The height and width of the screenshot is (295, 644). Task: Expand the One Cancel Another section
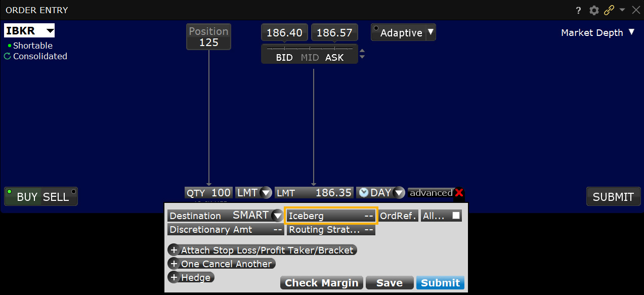click(x=174, y=264)
